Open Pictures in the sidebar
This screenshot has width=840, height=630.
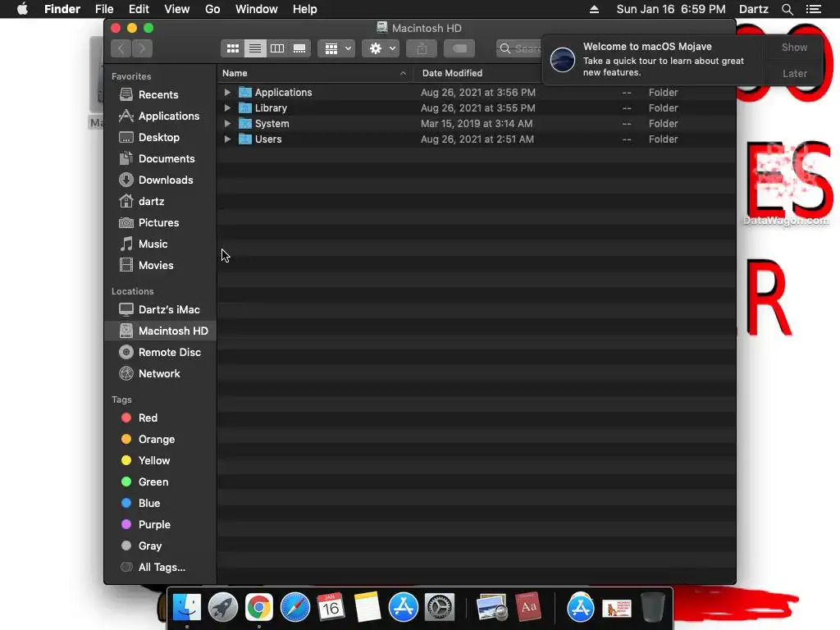160,222
